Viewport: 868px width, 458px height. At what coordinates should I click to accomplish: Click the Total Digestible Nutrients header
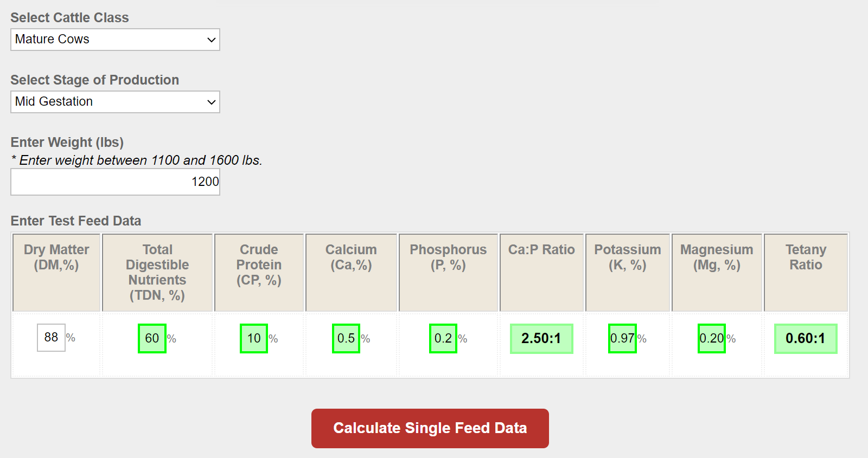[x=157, y=273]
